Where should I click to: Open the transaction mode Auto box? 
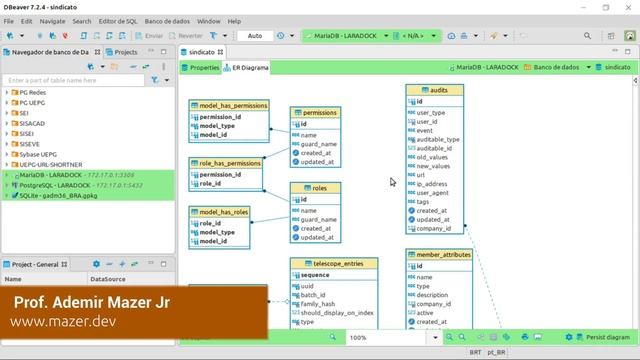[x=255, y=36]
